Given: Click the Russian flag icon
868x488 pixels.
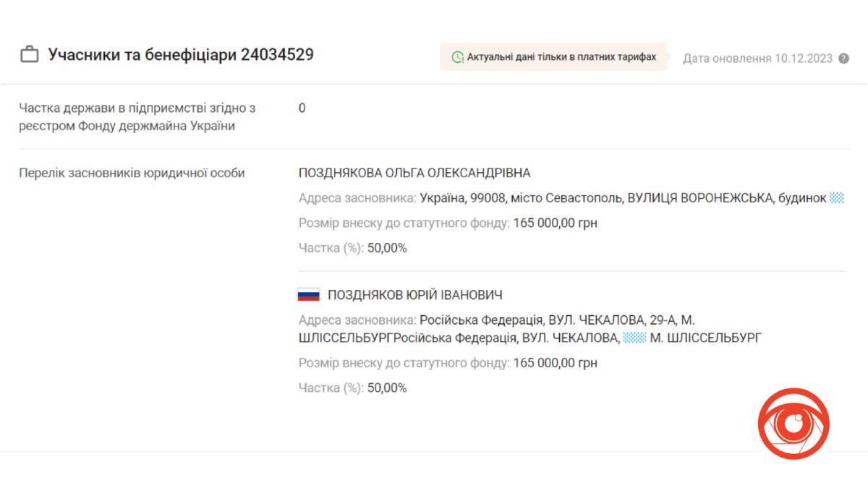Looking at the screenshot, I should click(x=308, y=295).
